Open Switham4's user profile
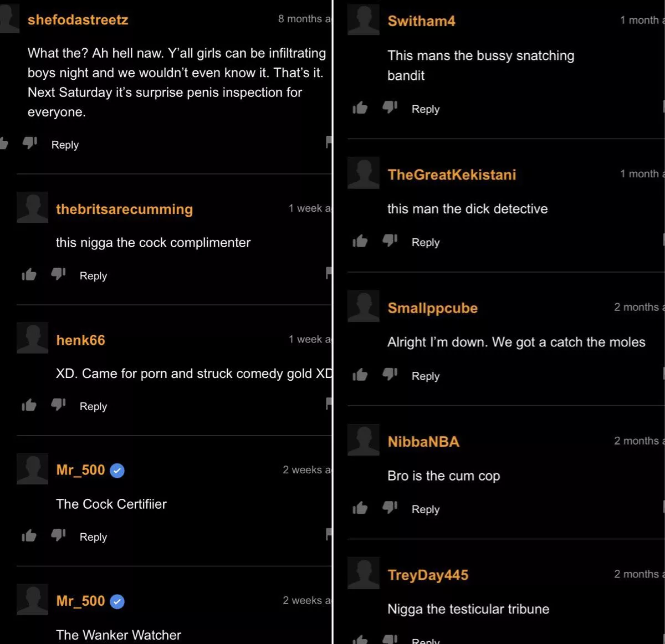Image resolution: width=665 pixels, height=644 pixels. [x=421, y=21]
